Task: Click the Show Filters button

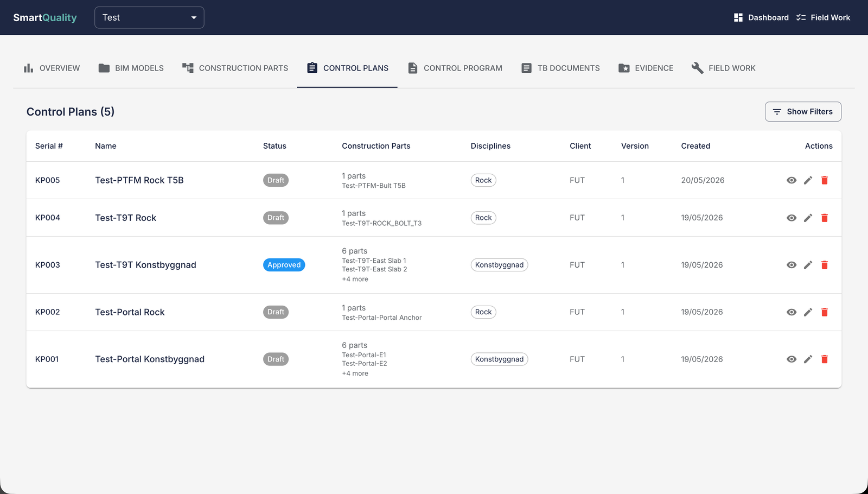Action: 803,112
